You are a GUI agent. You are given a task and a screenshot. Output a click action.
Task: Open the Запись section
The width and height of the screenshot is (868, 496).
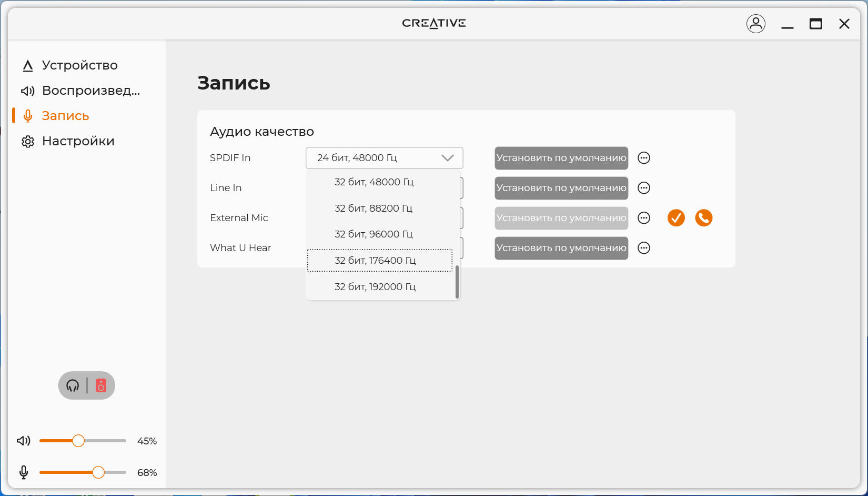66,116
